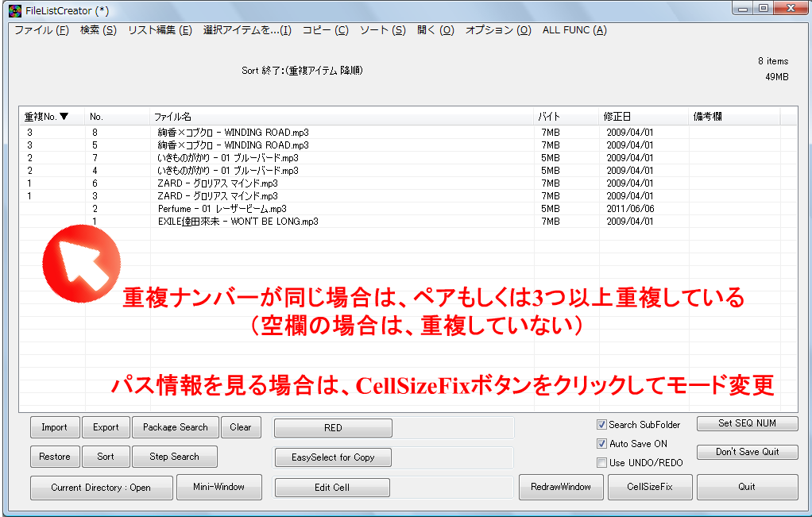Click the Import button
Image resolution: width=812 pixels, height=517 pixels.
point(54,426)
